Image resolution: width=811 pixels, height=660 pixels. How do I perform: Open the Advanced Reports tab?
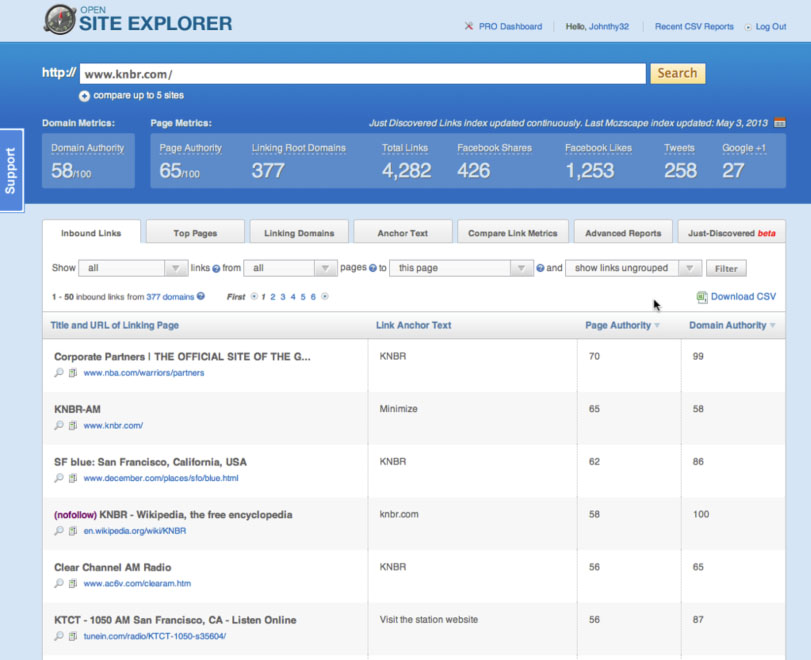(623, 233)
